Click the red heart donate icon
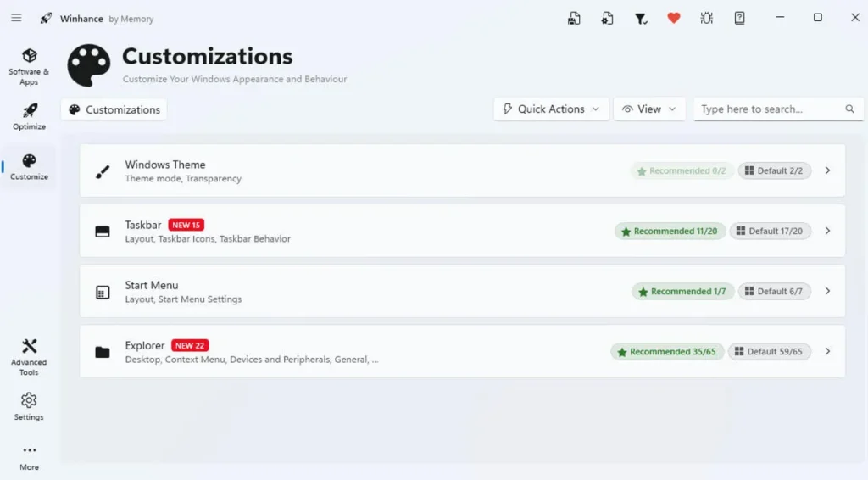Screen dimensions: 868x480 click(x=674, y=19)
